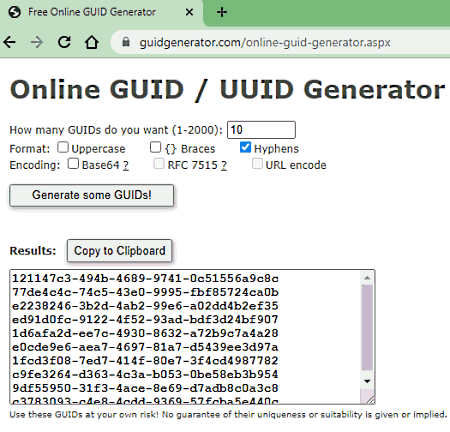Enable Base64 encoding checkbox
Screen dimensions: 450x432
coord(73,164)
